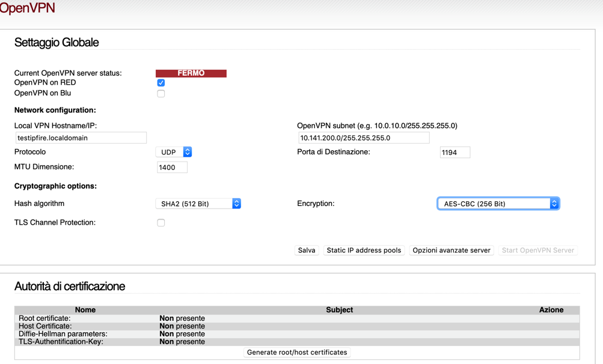Click the OpenVPN page title
This screenshot has width=603, height=364.
pos(27,8)
